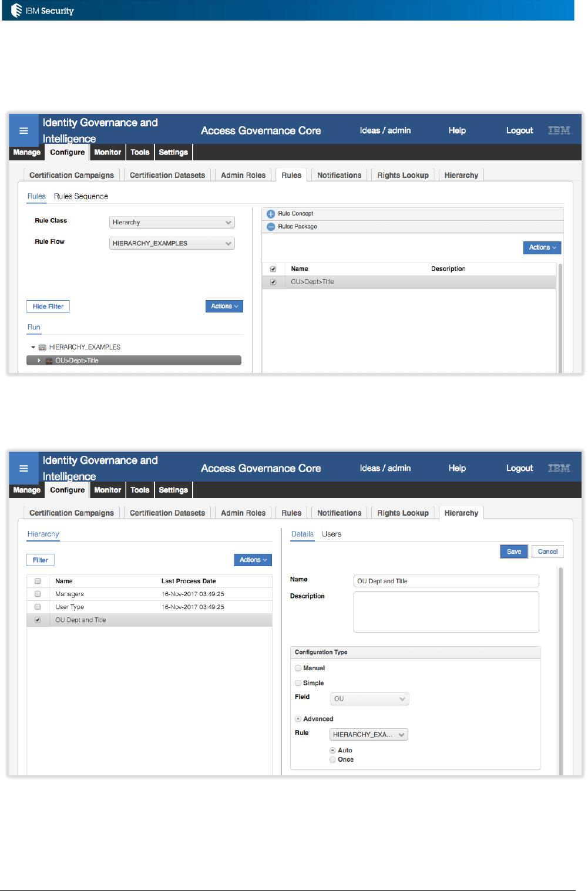
Task: Click Hide Filter button
Action: (x=48, y=306)
